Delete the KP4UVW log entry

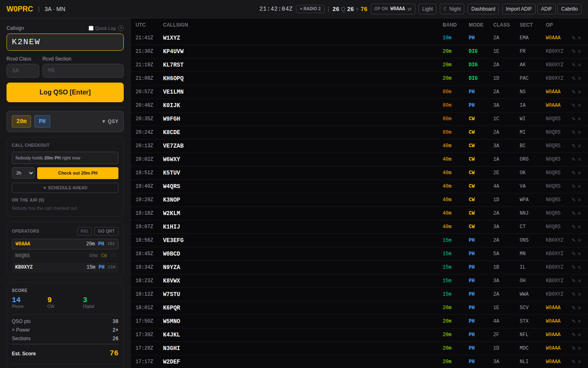click(x=579, y=52)
